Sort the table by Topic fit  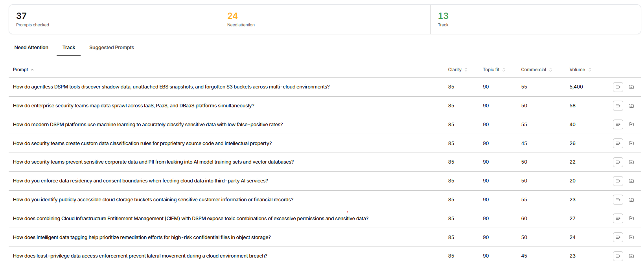click(494, 70)
